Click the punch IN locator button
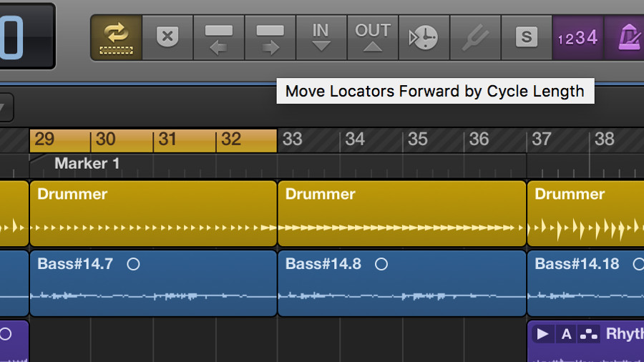The width and height of the screenshot is (644, 362). click(321, 37)
